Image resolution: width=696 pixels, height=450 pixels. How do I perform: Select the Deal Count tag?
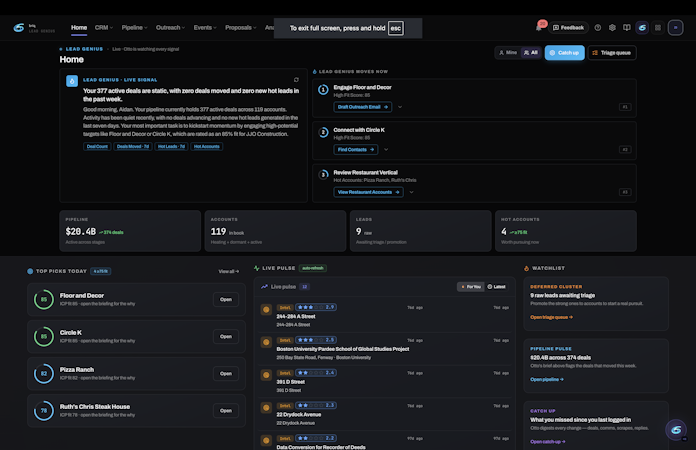point(97,146)
